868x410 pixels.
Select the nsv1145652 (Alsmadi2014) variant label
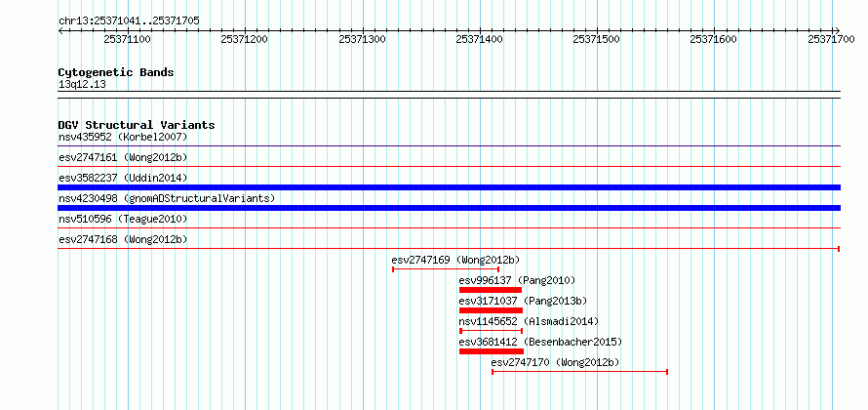[x=530, y=321]
